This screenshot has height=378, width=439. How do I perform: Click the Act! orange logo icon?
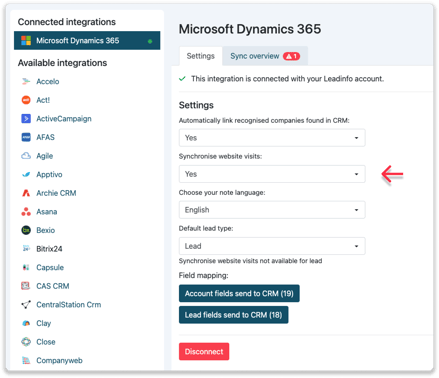point(26,100)
